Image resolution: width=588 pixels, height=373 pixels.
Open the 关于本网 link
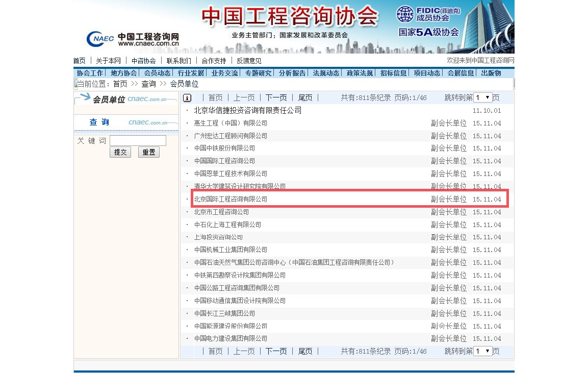point(109,61)
